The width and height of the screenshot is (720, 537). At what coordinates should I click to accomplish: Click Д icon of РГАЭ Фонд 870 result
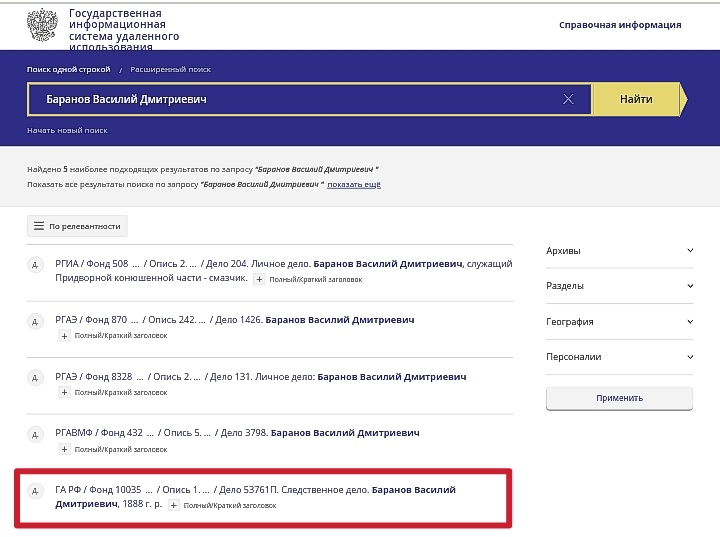click(x=35, y=321)
